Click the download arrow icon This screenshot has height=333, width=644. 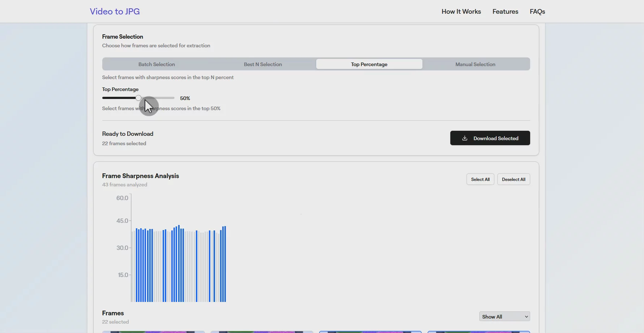click(x=465, y=138)
